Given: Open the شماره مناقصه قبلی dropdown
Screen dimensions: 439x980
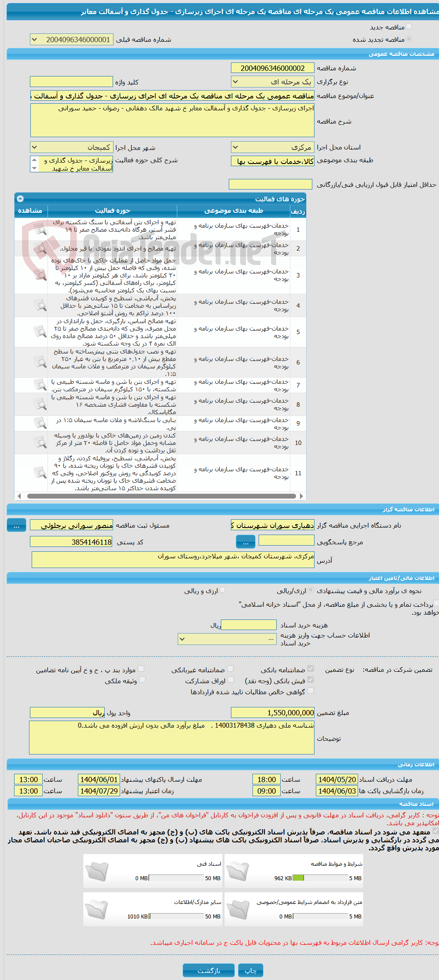Looking at the screenshot, I should [x=72, y=40].
